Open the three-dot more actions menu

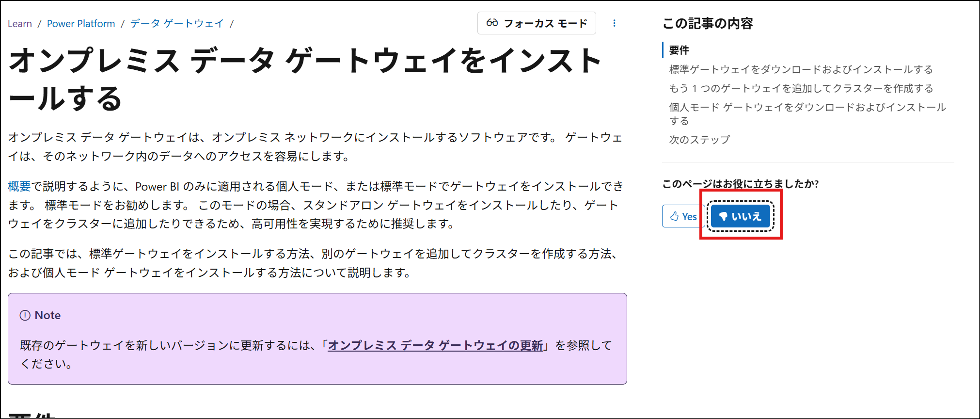(x=614, y=23)
